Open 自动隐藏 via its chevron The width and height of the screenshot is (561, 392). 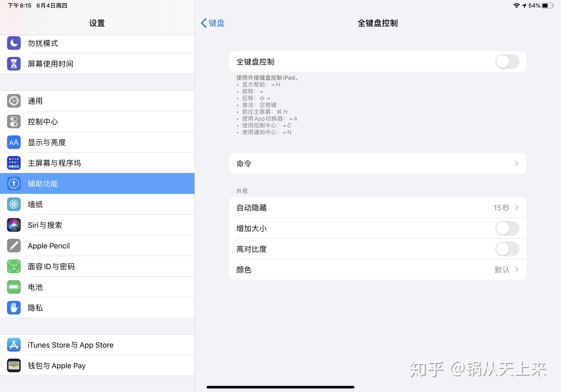(x=517, y=208)
